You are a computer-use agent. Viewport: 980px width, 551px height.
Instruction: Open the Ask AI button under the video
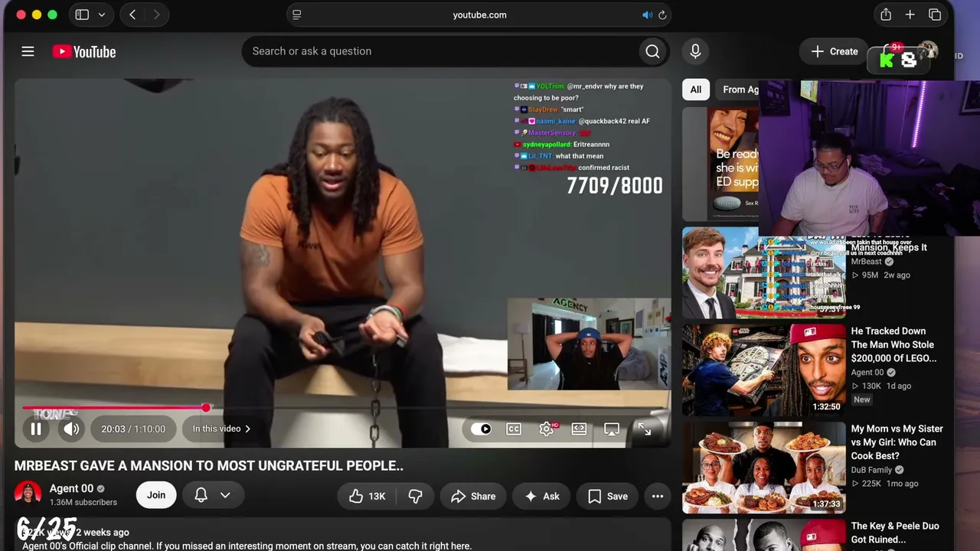(x=541, y=496)
